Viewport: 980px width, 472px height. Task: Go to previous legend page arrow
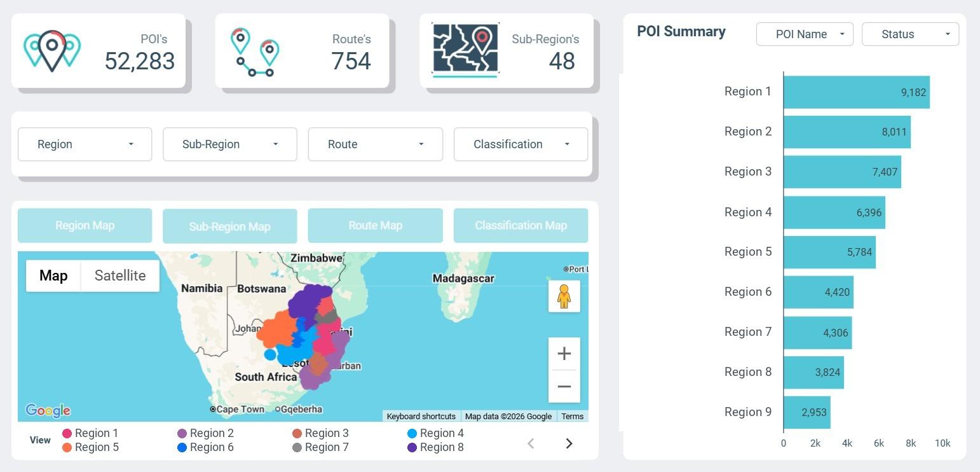[531, 443]
